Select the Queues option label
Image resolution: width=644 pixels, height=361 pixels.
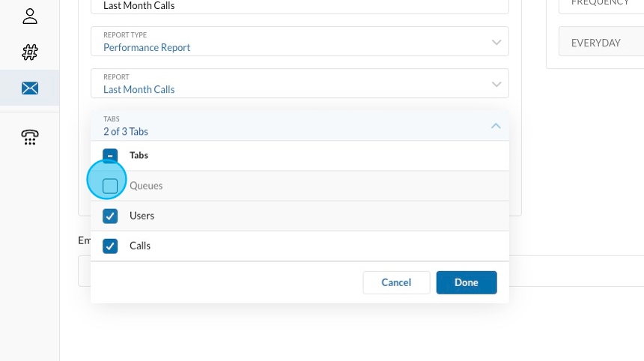point(146,186)
